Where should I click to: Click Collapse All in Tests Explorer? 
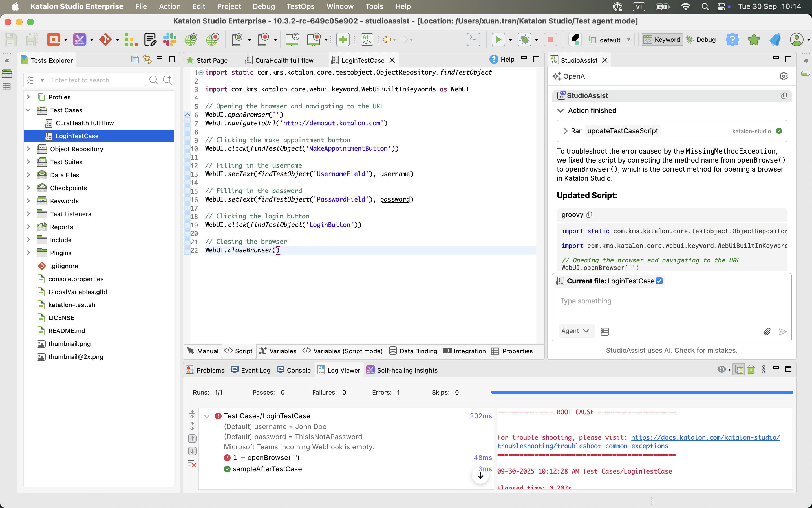click(x=135, y=60)
